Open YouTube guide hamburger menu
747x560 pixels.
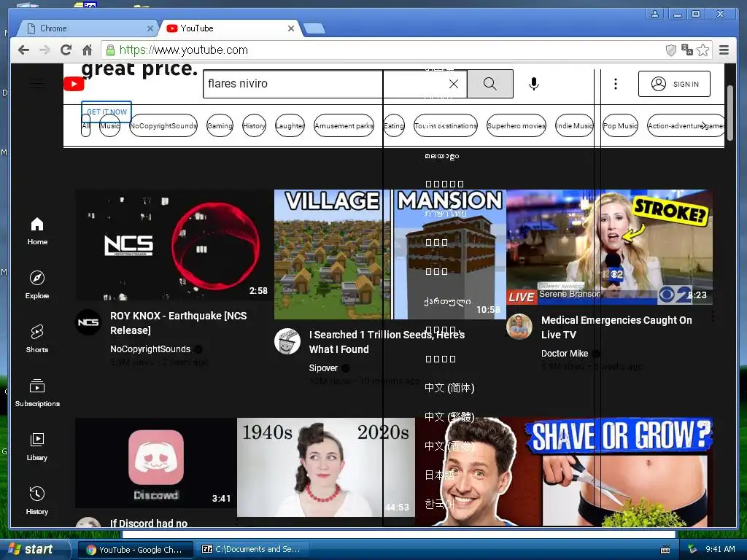point(37,84)
